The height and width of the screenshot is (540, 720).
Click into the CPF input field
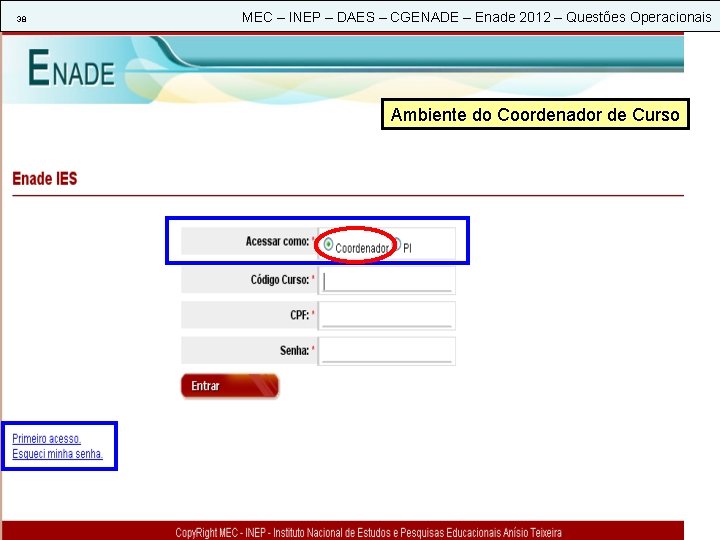tap(387, 315)
